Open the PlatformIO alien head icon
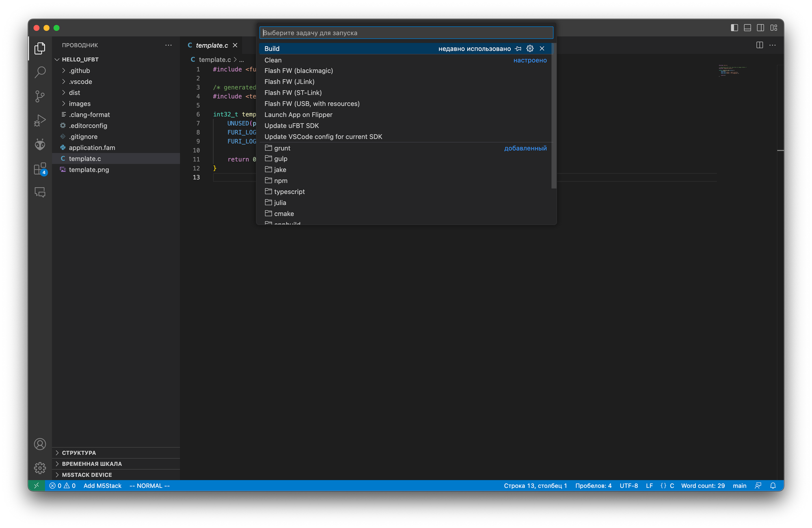The image size is (812, 528). (40, 144)
